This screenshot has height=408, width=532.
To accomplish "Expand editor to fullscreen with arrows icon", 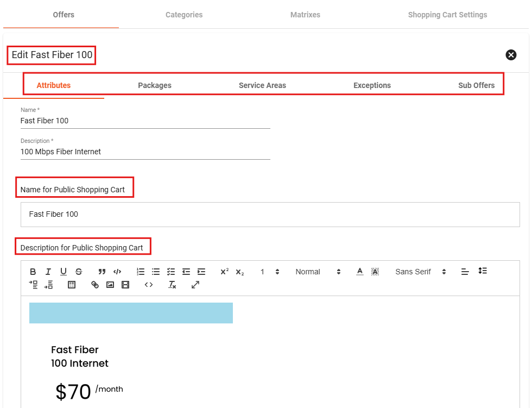I will pos(195,285).
